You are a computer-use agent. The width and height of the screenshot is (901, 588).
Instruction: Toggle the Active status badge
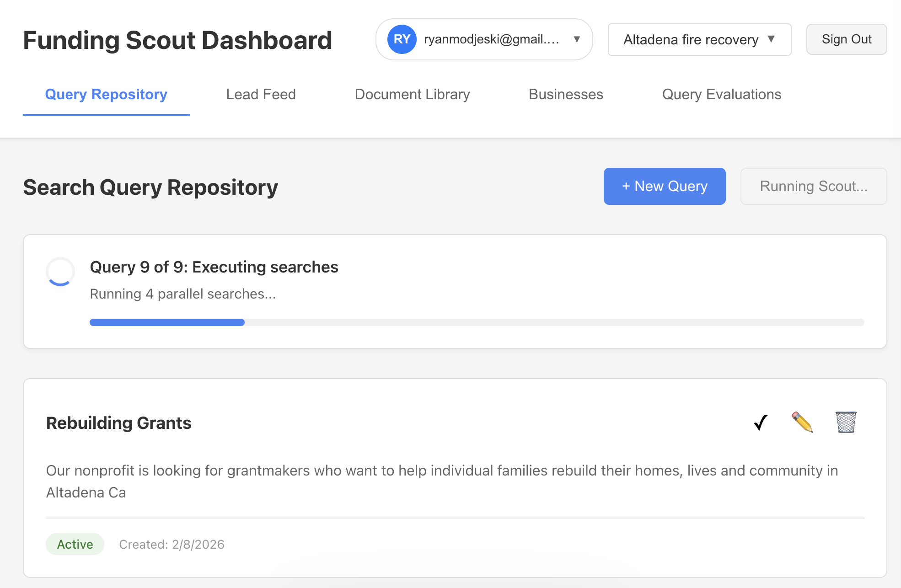[75, 544]
